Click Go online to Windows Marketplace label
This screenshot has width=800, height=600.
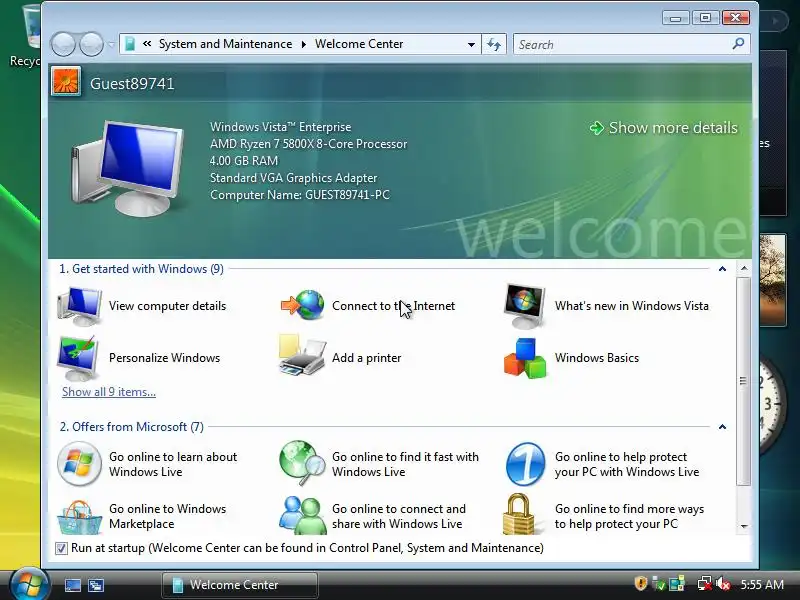point(167,516)
